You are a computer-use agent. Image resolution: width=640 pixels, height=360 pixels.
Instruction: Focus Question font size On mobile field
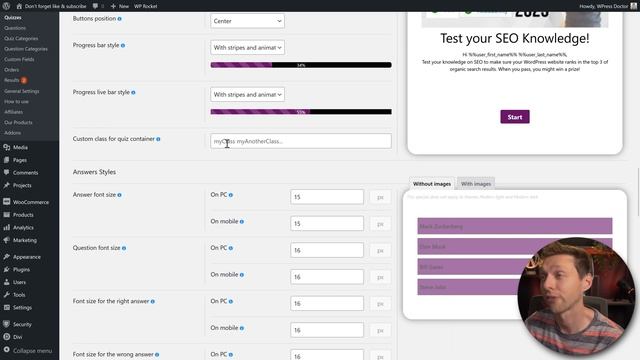[x=327, y=277]
